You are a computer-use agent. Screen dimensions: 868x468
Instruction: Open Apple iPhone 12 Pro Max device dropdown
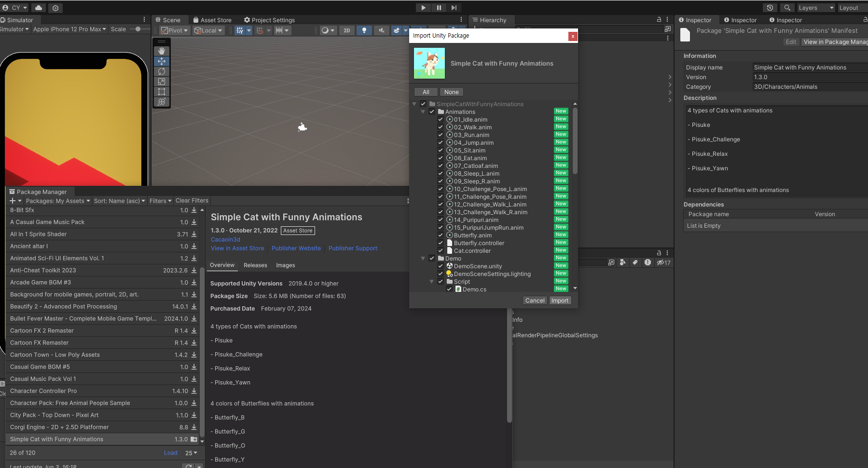click(x=69, y=29)
